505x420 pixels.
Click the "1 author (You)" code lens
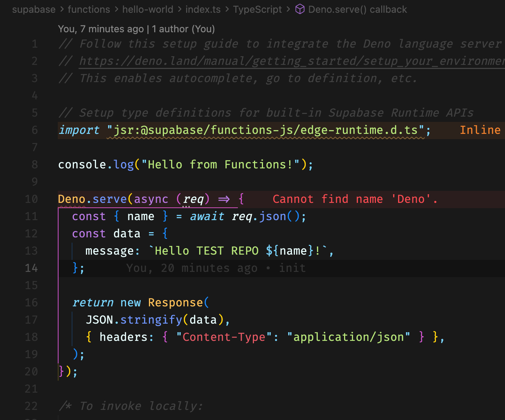click(x=183, y=29)
